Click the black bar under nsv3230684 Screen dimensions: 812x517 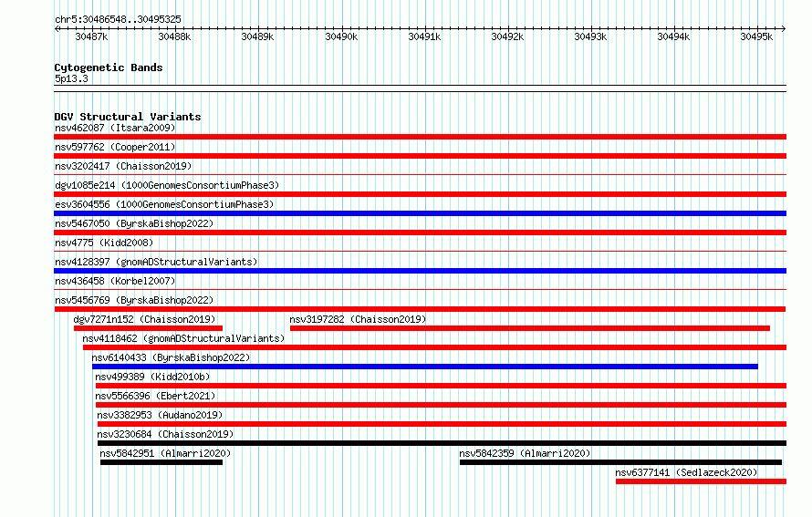click(x=442, y=443)
